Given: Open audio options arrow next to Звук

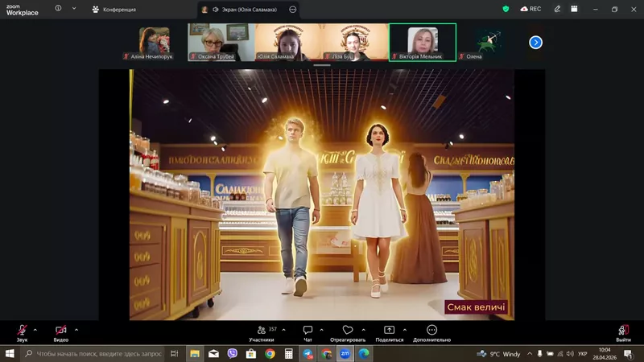Looking at the screenshot, I should 35,330.
